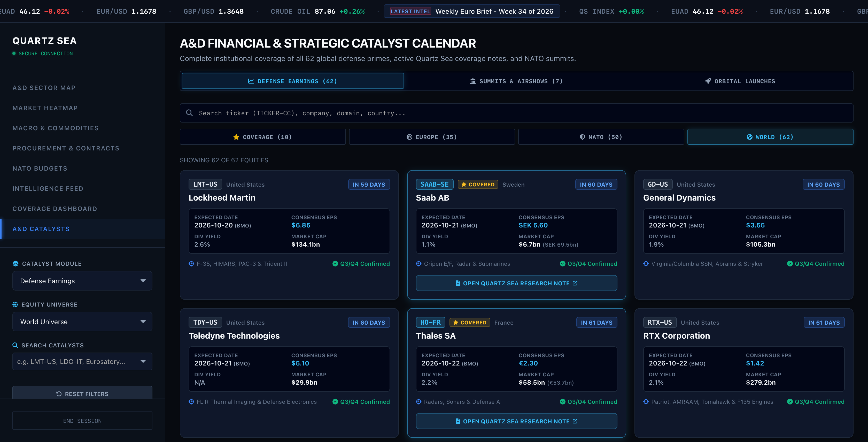Open the Weekly Euro Brief Week 34 intel link
This screenshot has height=442, width=868.
[472, 11]
